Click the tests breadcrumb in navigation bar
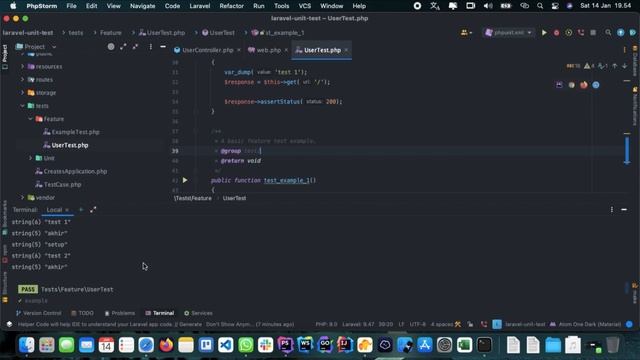The width and height of the screenshot is (640, 360). pyautogui.click(x=76, y=33)
